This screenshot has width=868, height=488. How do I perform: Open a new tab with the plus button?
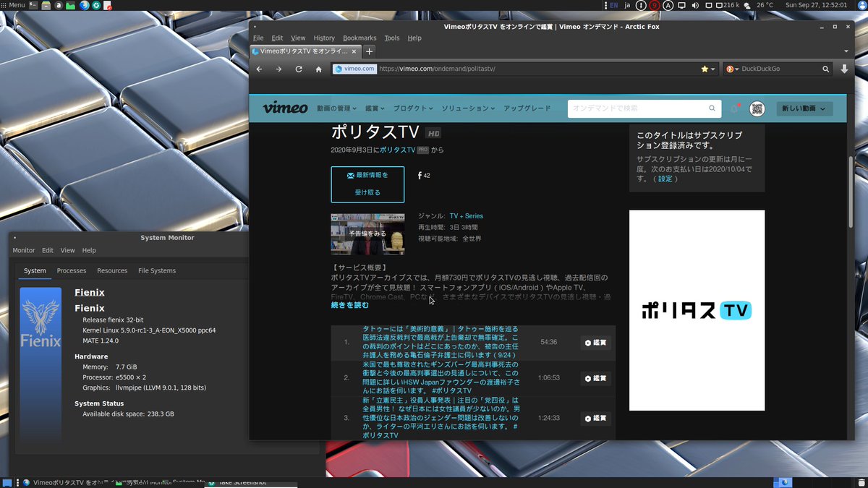pos(369,51)
